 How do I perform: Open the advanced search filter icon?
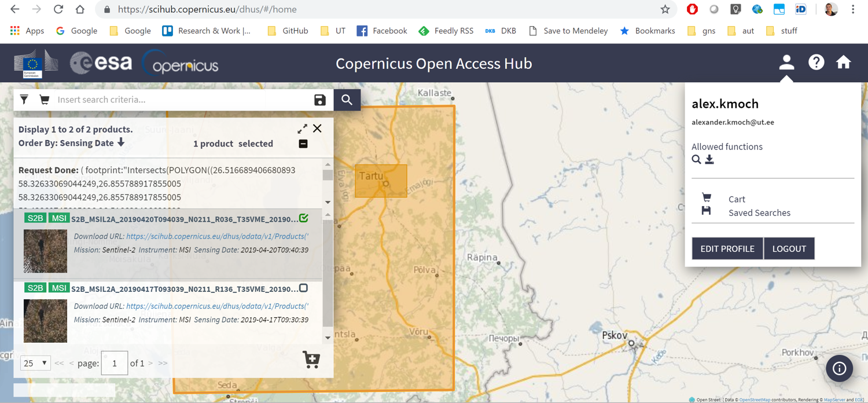[24, 100]
